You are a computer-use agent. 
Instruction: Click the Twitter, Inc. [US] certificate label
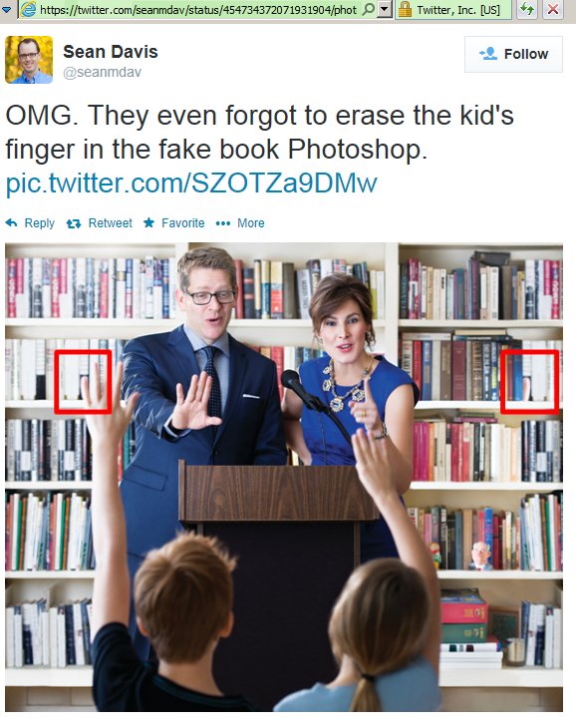458,10
